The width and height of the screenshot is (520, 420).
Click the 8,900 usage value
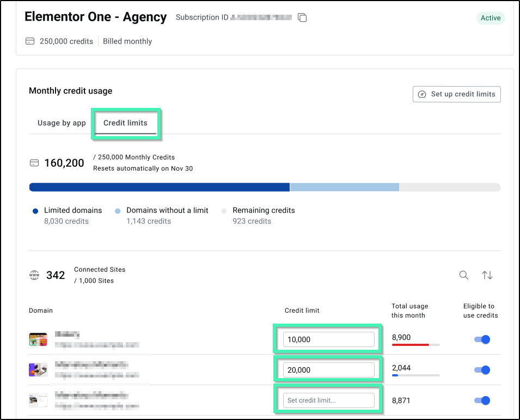[401, 337]
